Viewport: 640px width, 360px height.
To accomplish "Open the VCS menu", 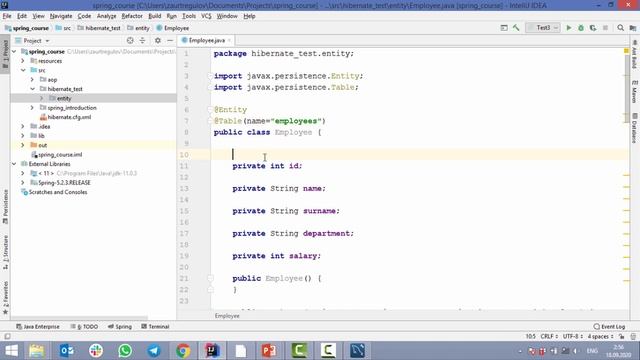I will pyautogui.click(x=206, y=16).
